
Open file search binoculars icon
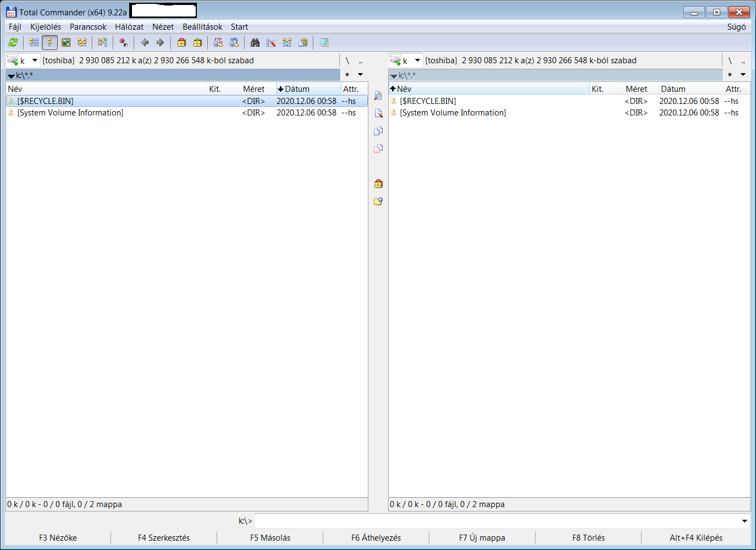point(255,42)
